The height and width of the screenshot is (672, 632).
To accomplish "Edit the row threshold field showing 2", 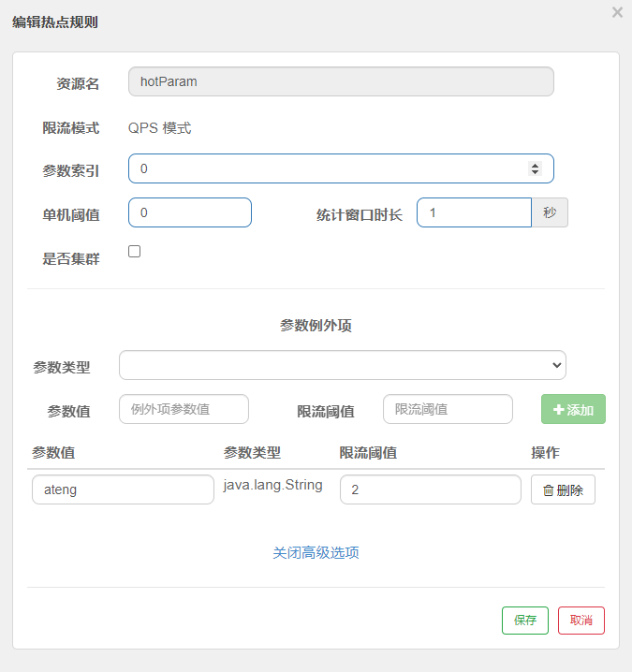I will (x=430, y=489).
